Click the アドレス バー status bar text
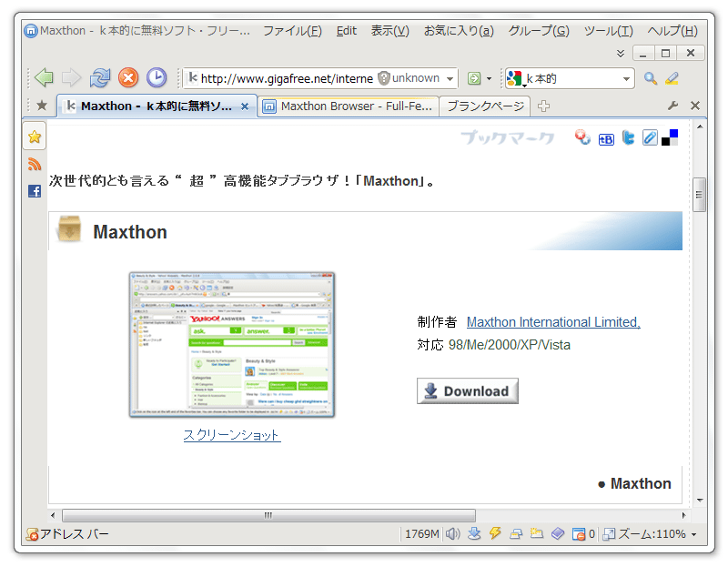This screenshot has width=728, height=567. [75, 534]
